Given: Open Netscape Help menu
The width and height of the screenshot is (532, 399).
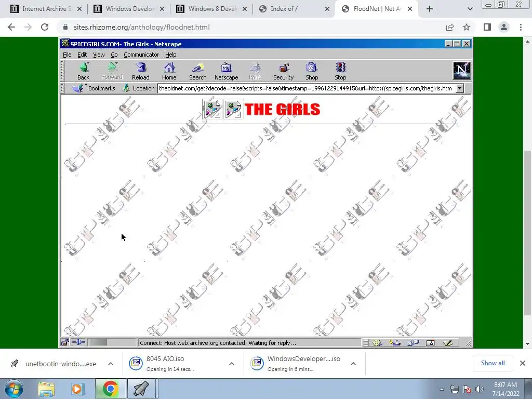Looking at the screenshot, I should (170, 55).
